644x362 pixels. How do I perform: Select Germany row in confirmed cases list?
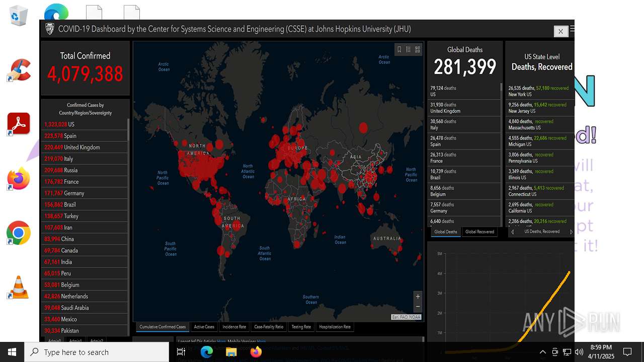85,193
